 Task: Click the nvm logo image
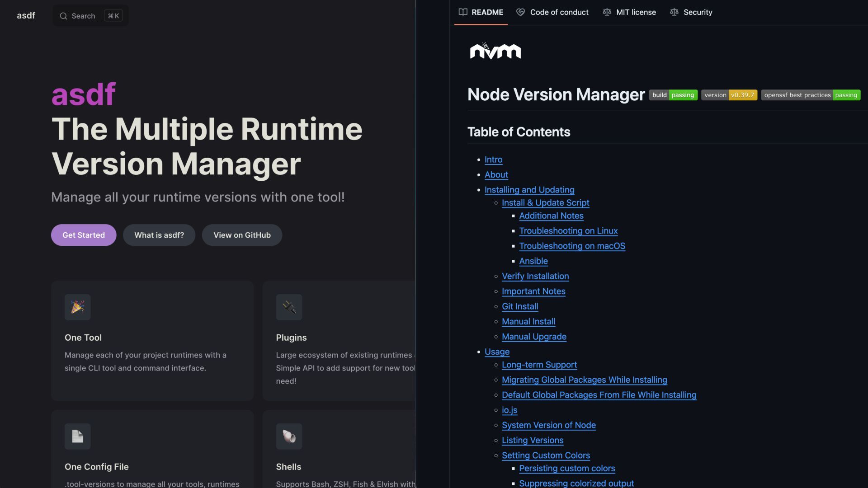pyautogui.click(x=495, y=51)
